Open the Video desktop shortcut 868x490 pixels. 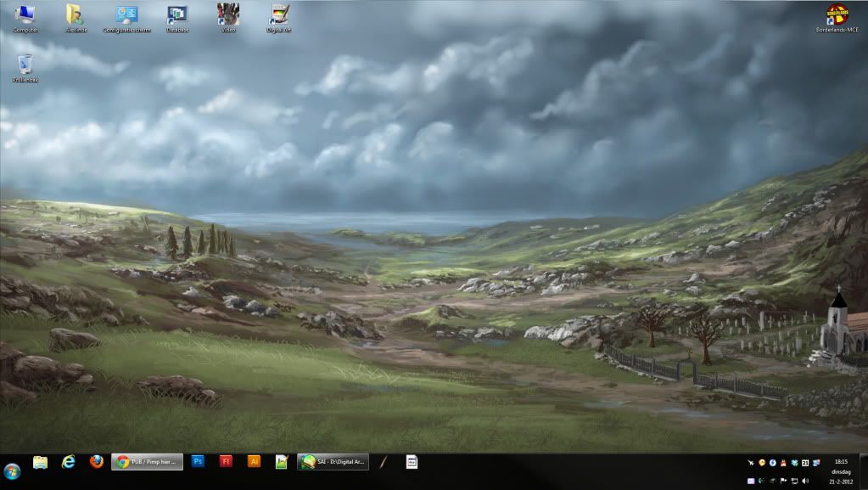pos(228,18)
